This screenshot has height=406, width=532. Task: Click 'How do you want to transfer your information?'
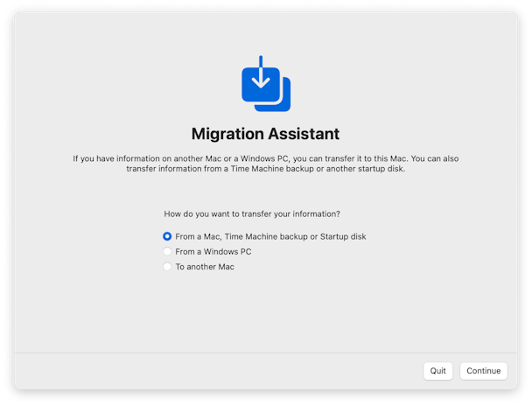[252, 214]
